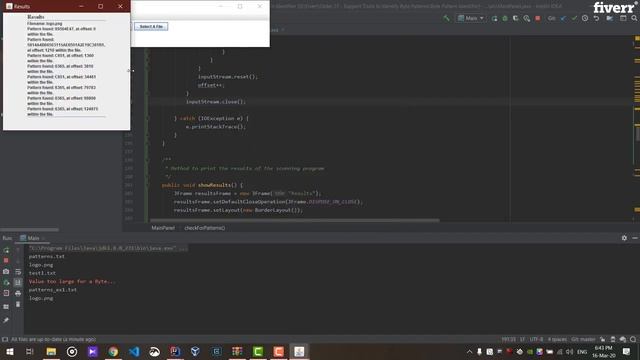Show hidden tray icons chevron
Image resolution: width=640 pixels, height=360 pixels.
[x=469, y=351]
